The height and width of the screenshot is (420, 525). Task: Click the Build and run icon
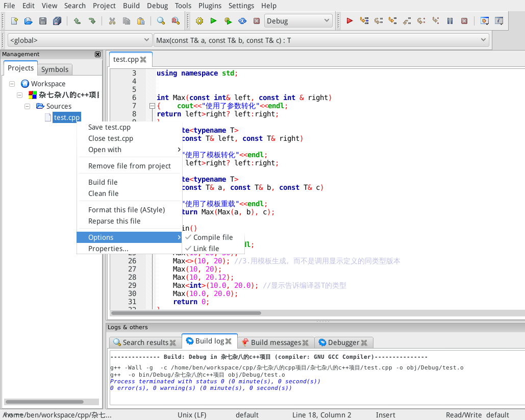click(228, 21)
